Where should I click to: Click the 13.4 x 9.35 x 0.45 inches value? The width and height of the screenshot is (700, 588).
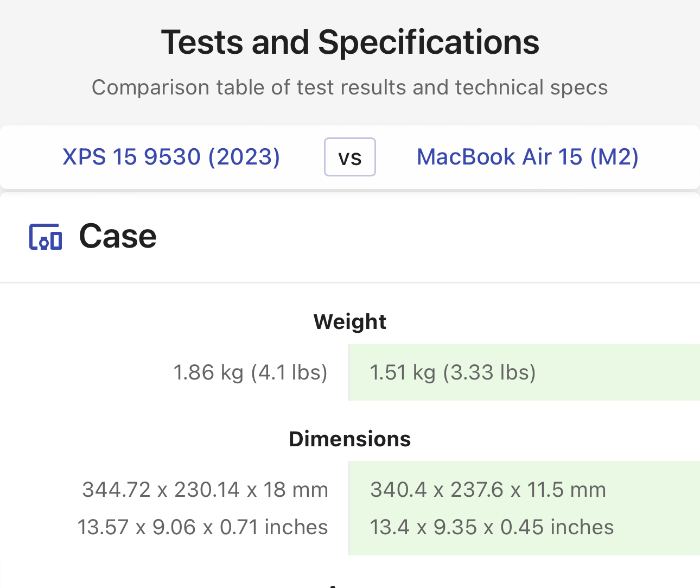coord(492,527)
